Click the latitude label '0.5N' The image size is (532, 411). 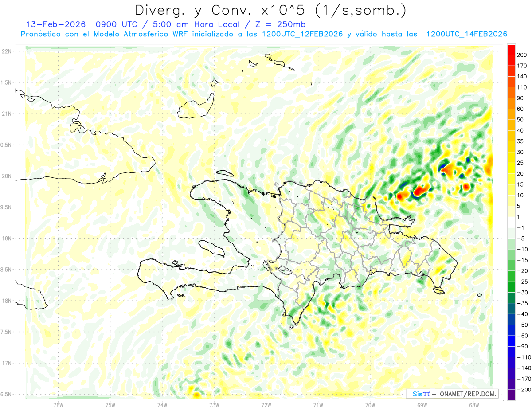pyautogui.click(x=6, y=145)
